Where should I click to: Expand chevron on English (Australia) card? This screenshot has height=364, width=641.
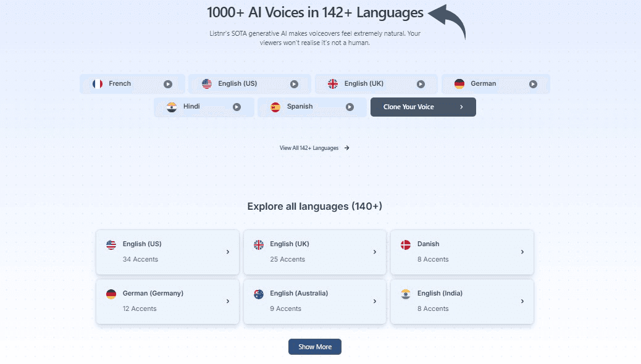point(374,302)
